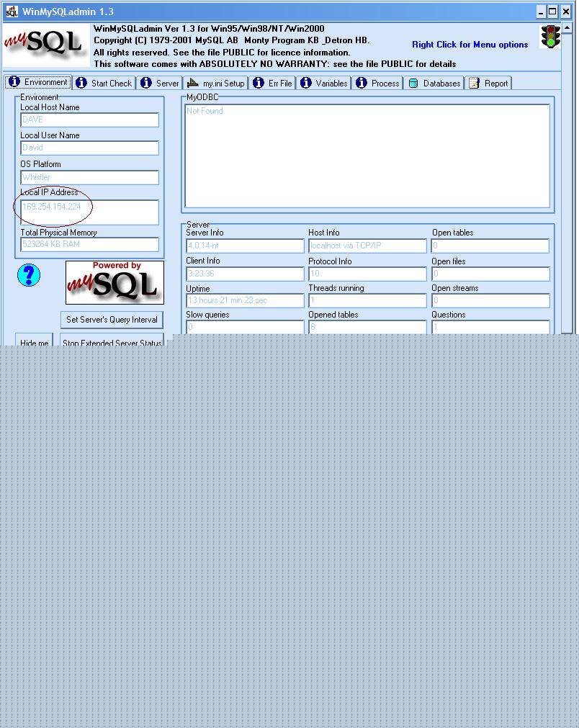Switch to the Variables tab
Screen dimensions: 579x728
[324, 84]
